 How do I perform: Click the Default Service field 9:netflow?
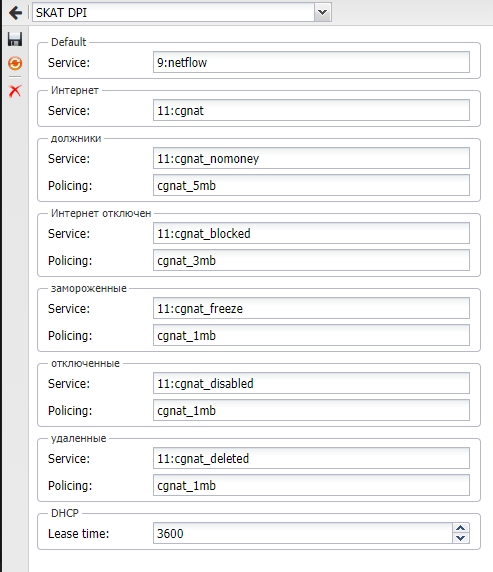coord(311,62)
